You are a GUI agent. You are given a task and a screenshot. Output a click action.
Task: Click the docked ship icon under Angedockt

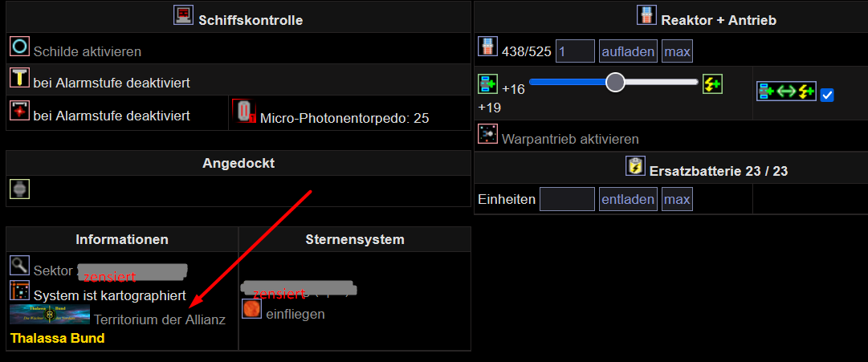point(19,189)
